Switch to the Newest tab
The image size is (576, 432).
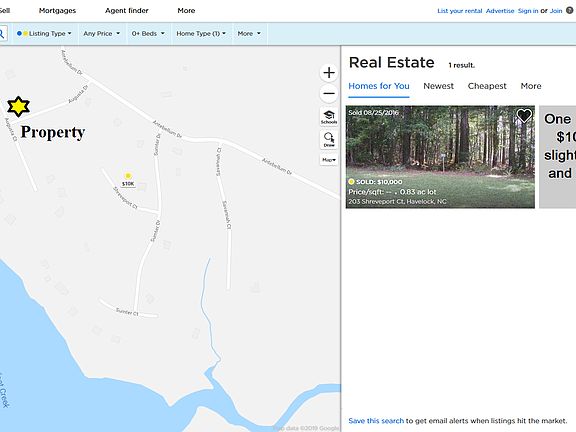(x=438, y=86)
